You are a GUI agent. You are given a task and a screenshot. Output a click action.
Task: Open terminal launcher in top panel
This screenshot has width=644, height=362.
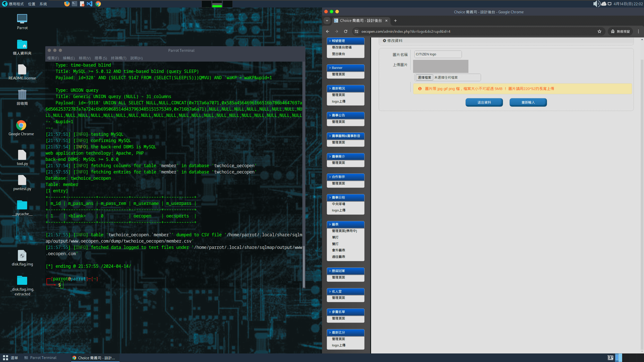pos(74,4)
